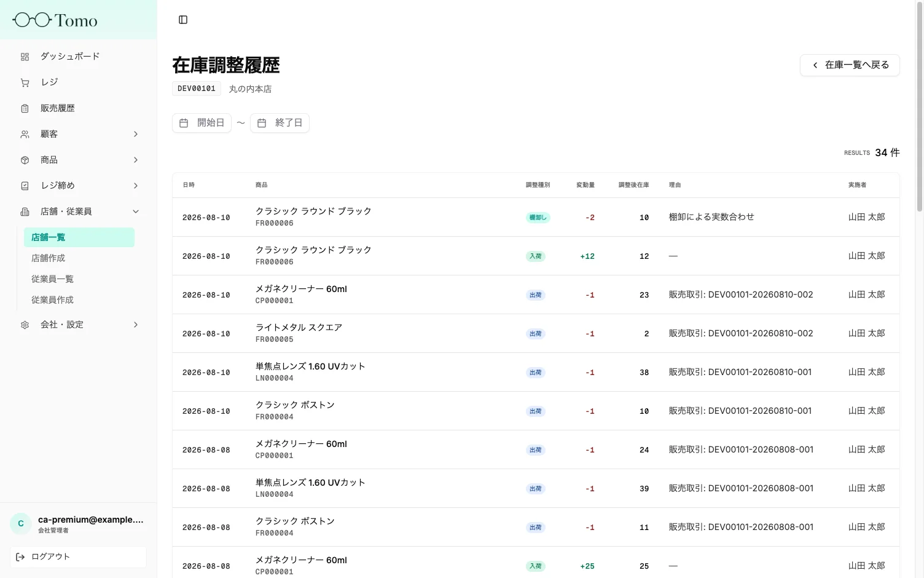Click +12 change amount value
This screenshot has width=924, height=578.
pyautogui.click(x=587, y=256)
